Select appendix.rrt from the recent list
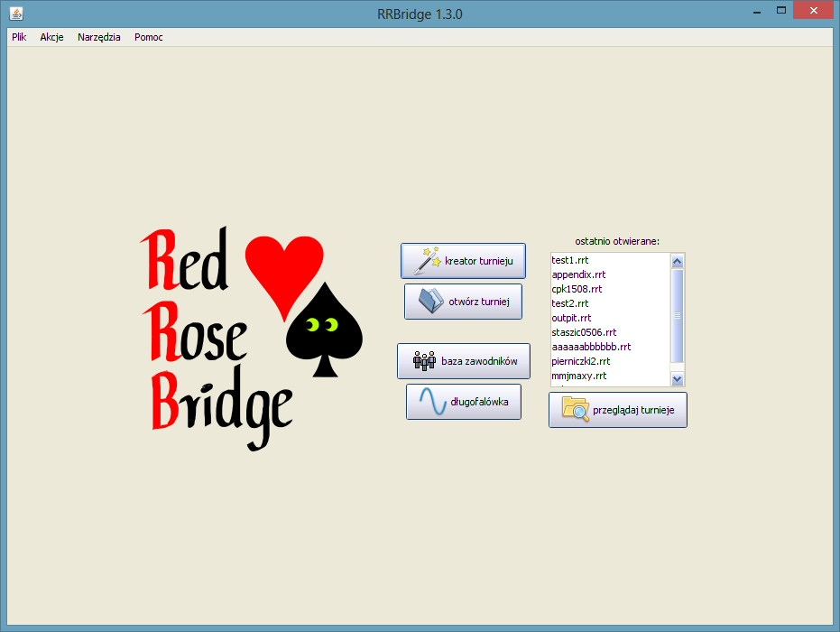840x632 pixels. pyautogui.click(x=578, y=274)
